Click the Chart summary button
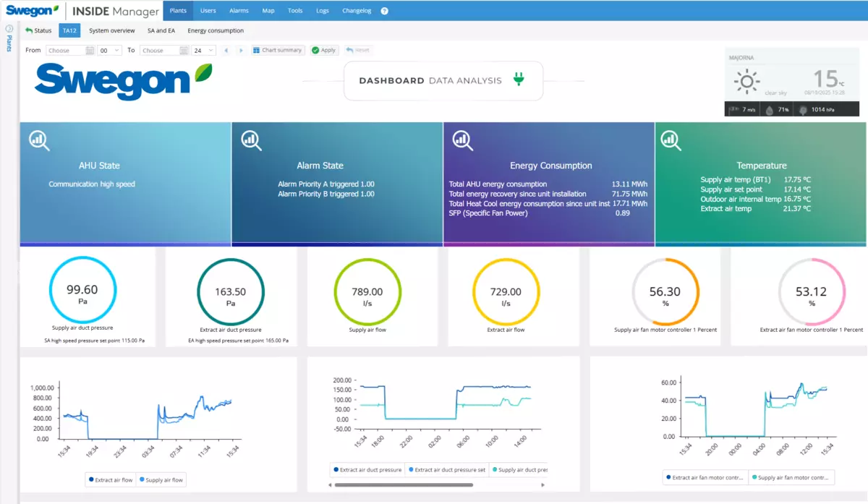The image size is (868, 504). 277,51
